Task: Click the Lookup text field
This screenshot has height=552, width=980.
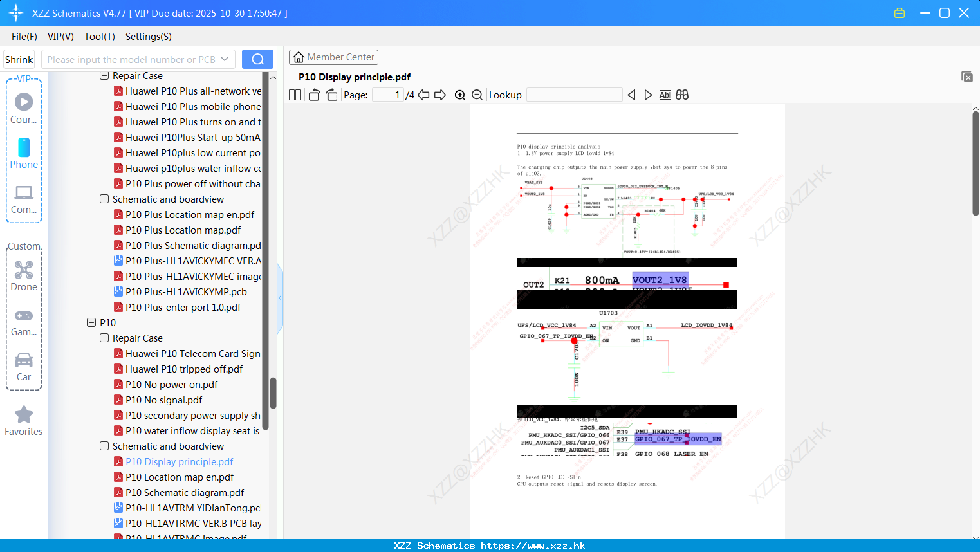Action: pyautogui.click(x=574, y=95)
